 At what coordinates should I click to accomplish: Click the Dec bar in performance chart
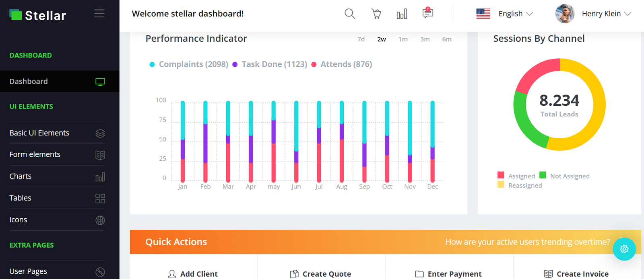433,142
